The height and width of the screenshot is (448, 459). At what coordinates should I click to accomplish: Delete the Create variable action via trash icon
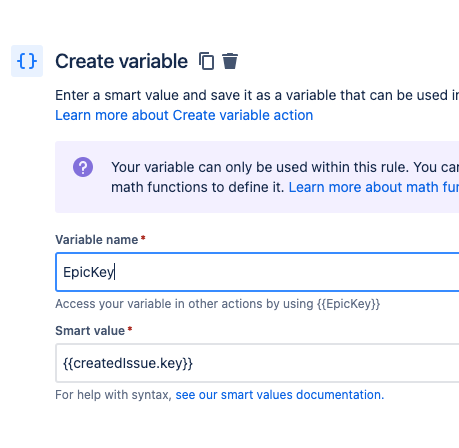tap(230, 61)
